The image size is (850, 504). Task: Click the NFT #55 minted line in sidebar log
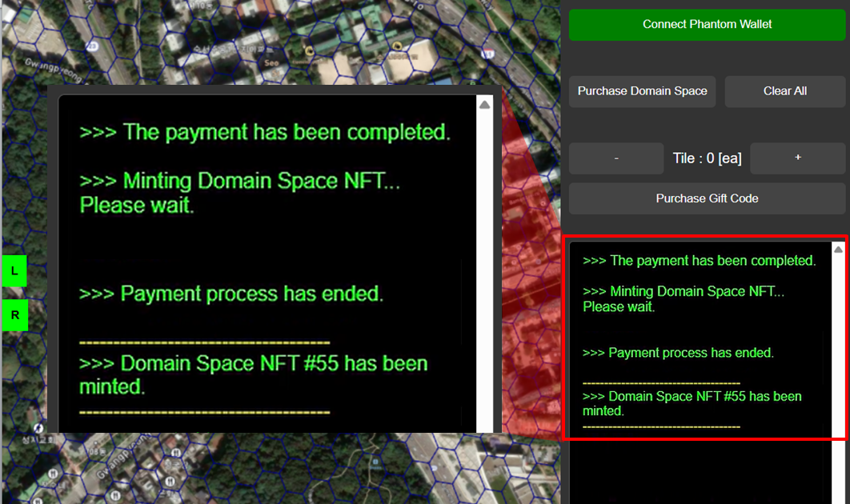pos(692,403)
